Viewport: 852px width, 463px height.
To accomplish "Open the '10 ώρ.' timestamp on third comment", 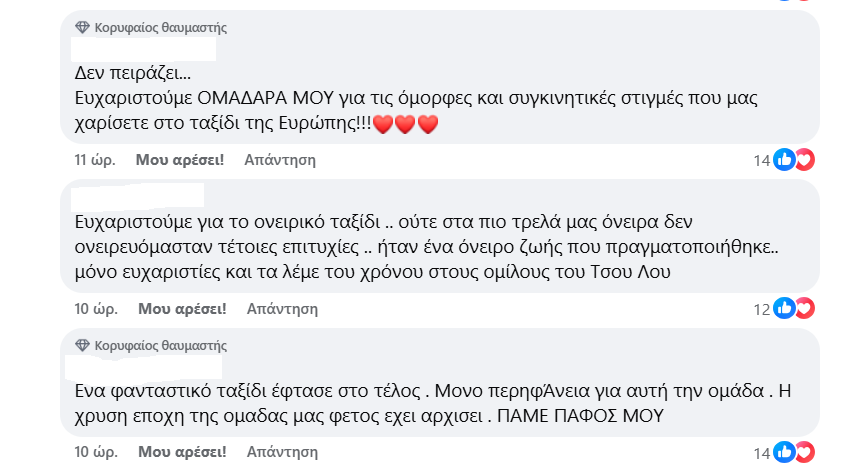I will 96,452.
